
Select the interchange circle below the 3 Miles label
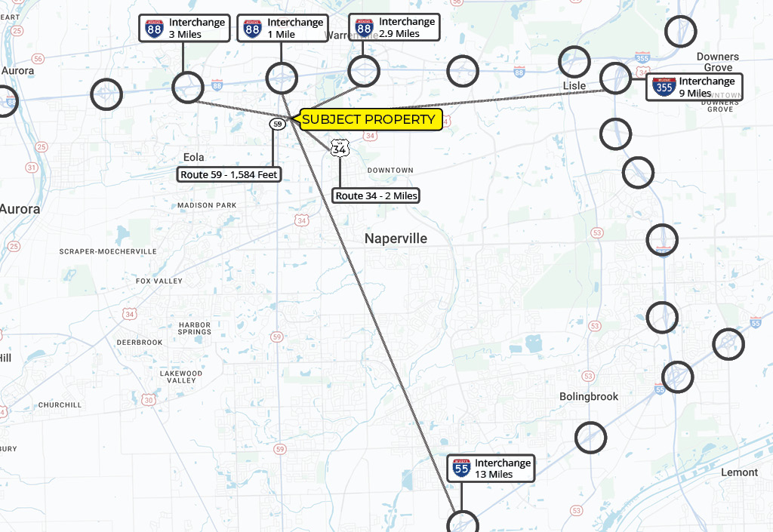pyautogui.click(x=188, y=87)
